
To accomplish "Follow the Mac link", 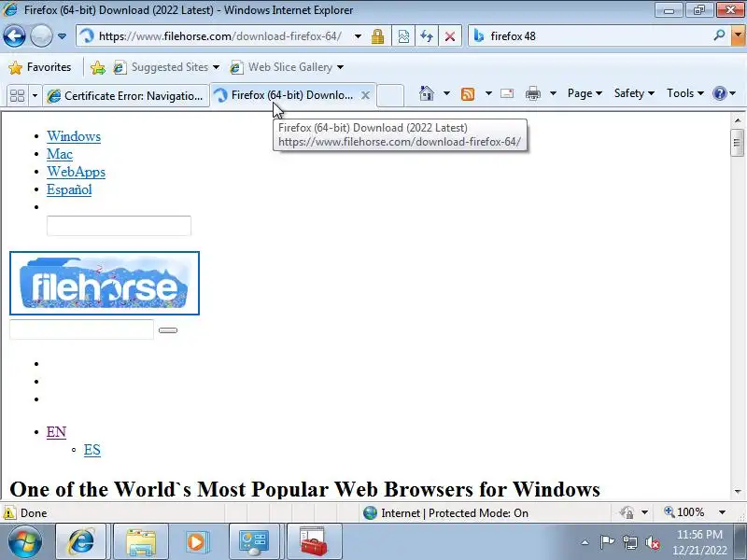I will point(60,154).
